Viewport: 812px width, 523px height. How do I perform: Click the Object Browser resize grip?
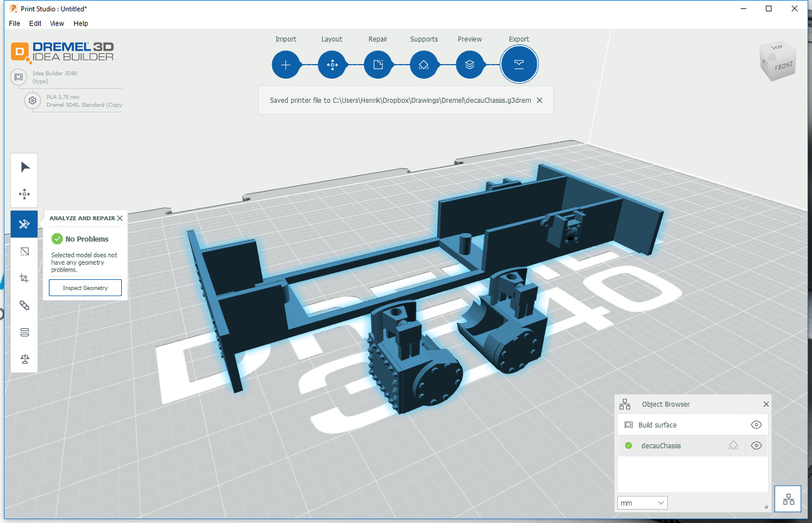point(766,506)
